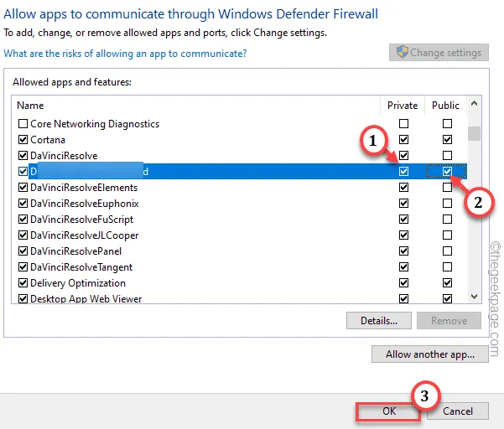Click Allow another app button
504x429 pixels.
pyautogui.click(x=430, y=354)
